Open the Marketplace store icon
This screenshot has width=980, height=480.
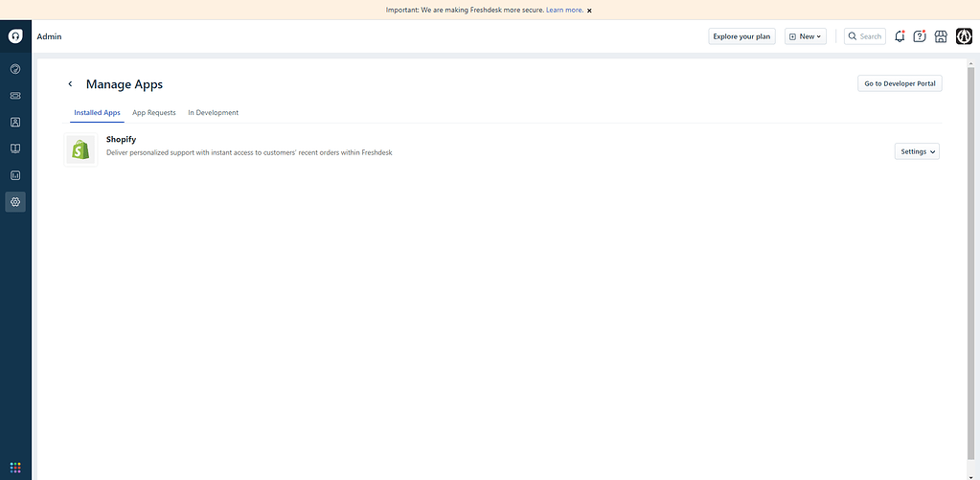(x=941, y=36)
